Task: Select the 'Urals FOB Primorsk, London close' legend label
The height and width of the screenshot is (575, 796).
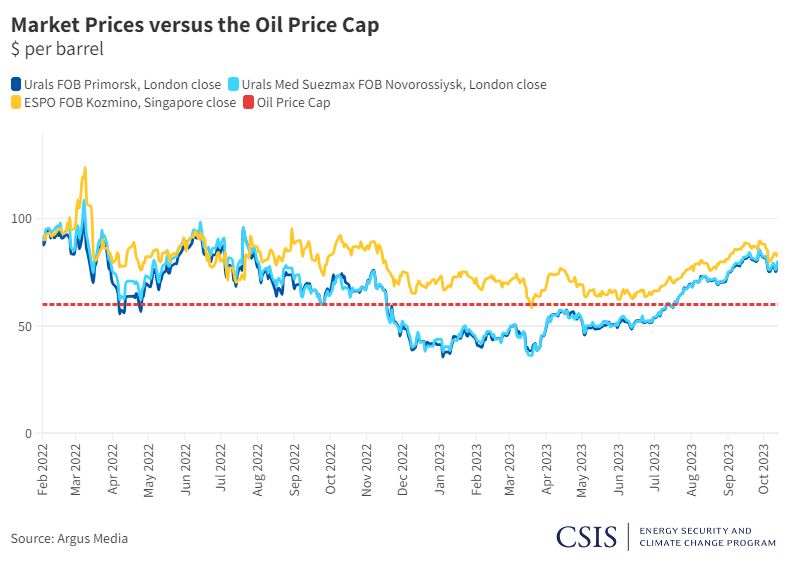Action: click(x=118, y=85)
